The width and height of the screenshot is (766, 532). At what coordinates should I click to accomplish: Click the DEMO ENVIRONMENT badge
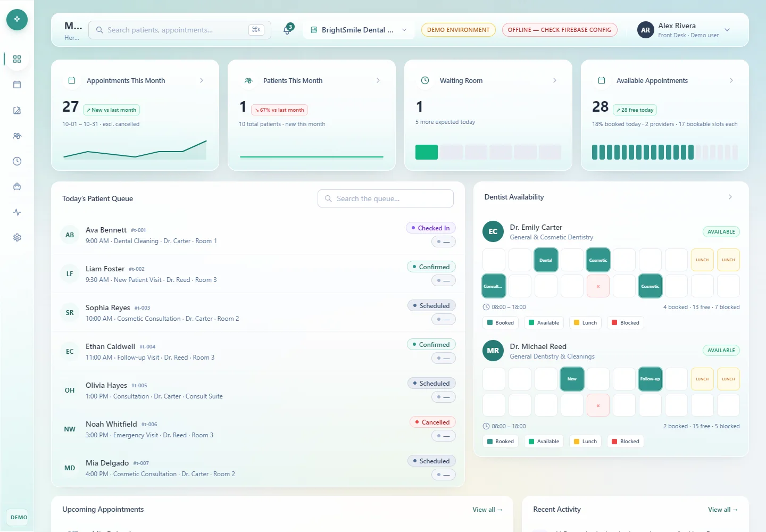[x=459, y=30]
